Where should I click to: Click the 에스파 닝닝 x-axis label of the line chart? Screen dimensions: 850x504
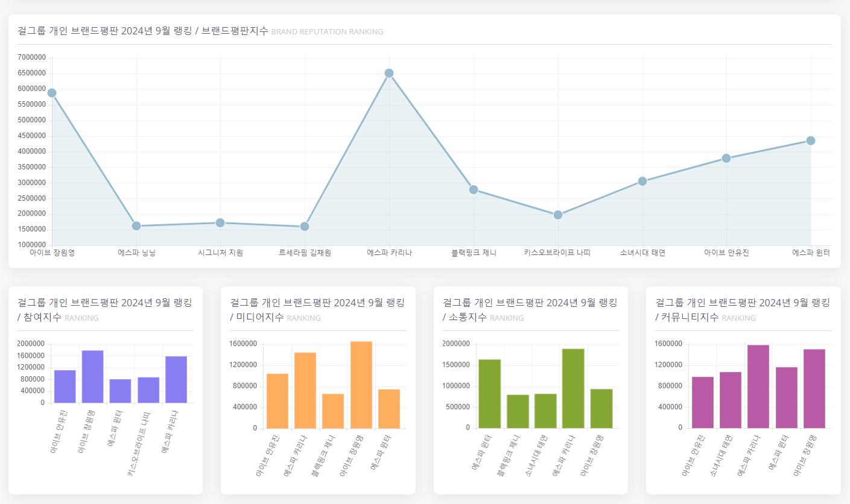[136, 253]
